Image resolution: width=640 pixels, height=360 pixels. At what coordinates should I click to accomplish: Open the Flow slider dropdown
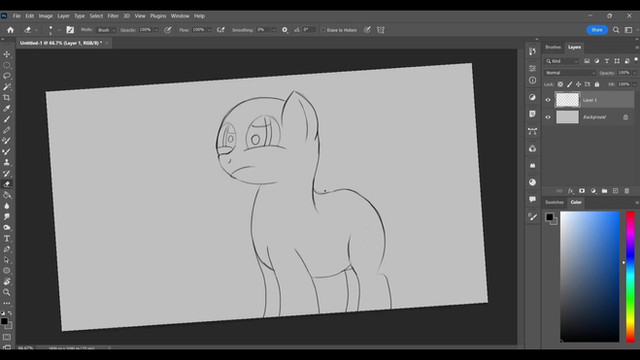(x=209, y=30)
